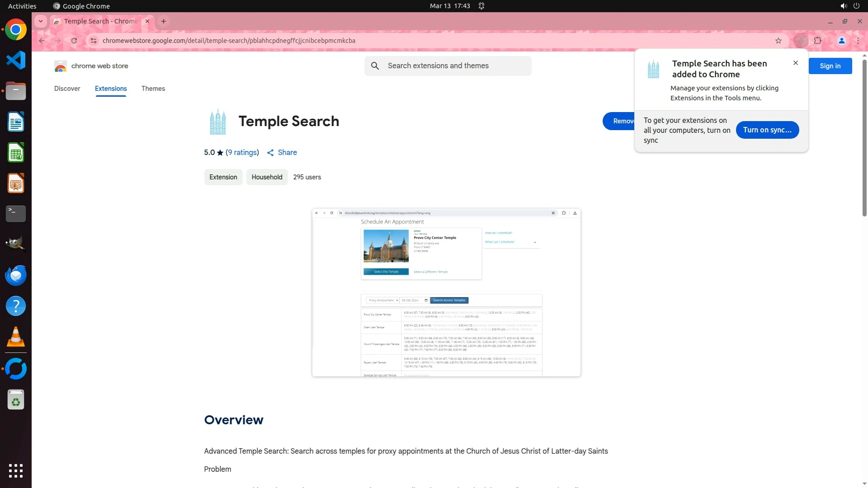Viewport: 868px width, 488px height.
Task: Dismiss the extension added popup
Action: [795, 63]
